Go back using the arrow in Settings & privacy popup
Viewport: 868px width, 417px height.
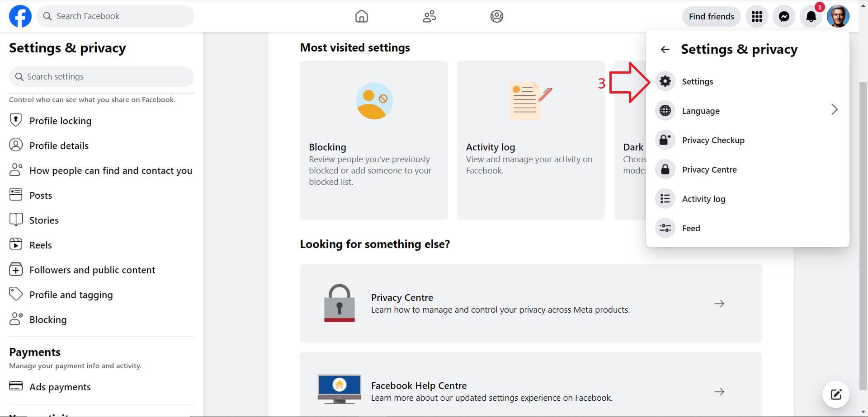point(665,49)
